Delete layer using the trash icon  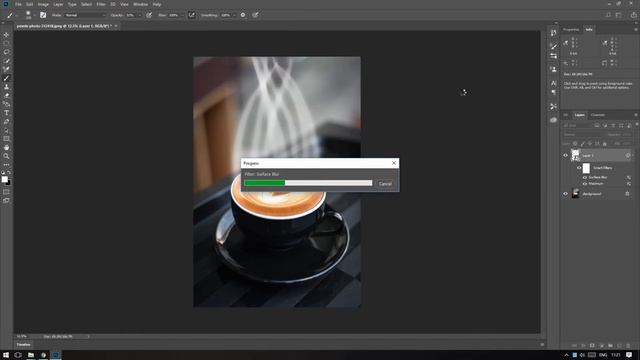point(628,345)
